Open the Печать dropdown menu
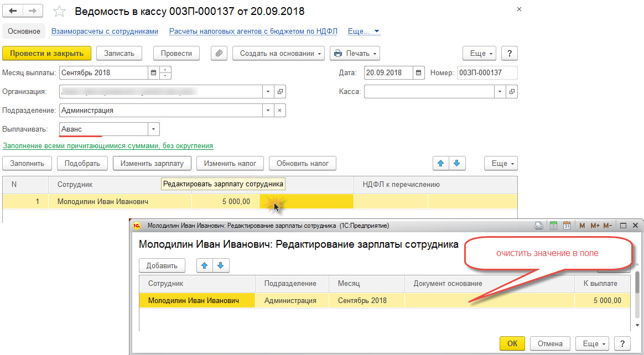Screen dimensions: 644x355 [x=355, y=53]
